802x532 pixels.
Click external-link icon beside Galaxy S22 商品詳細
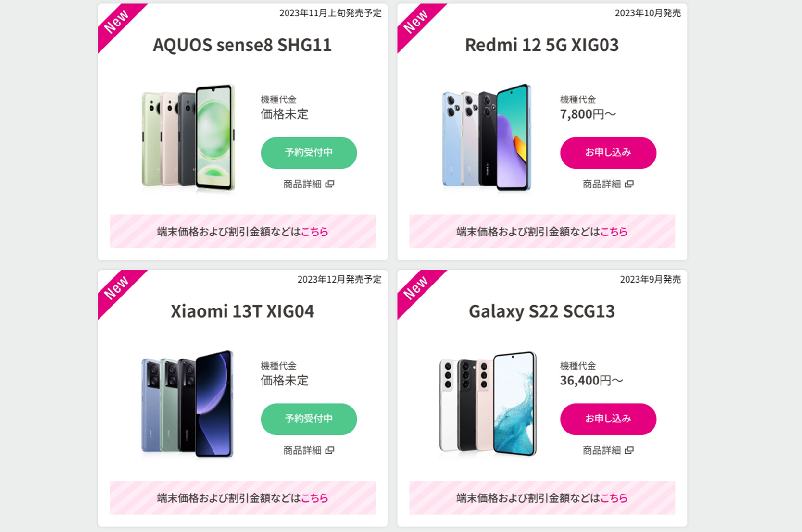629,450
